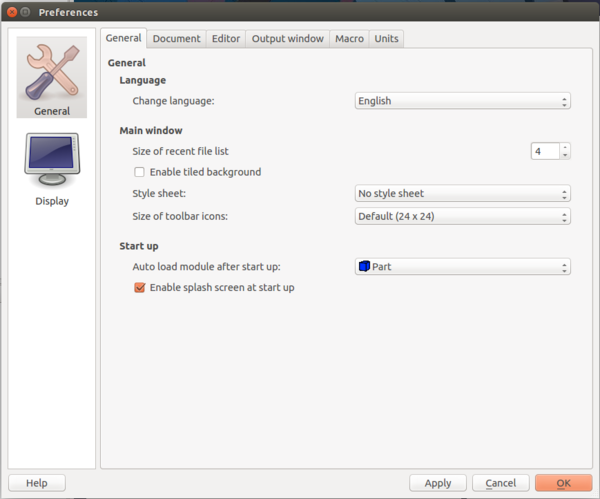This screenshot has width=600, height=499.
Task: Click Cancel to discard changes
Action: [x=500, y=483]
